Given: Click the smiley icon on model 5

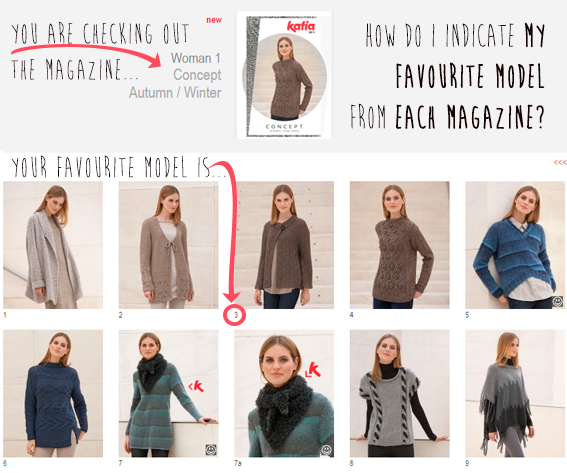Looking at the screenshot, I should point(558,302).
